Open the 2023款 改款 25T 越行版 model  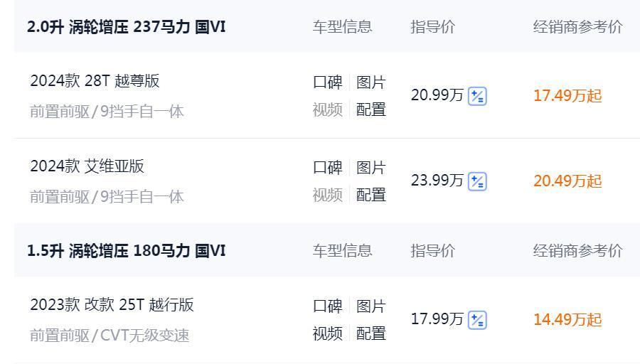112,305
